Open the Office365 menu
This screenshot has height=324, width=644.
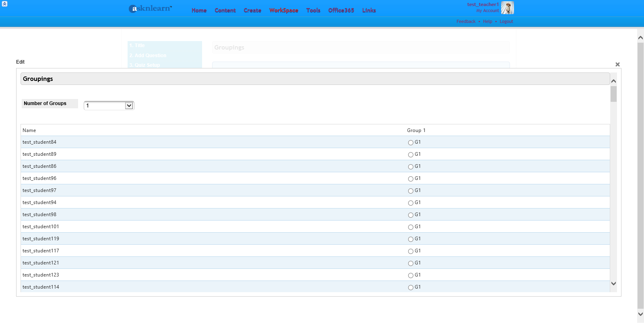pyautogui.click(x=341, y=10)
